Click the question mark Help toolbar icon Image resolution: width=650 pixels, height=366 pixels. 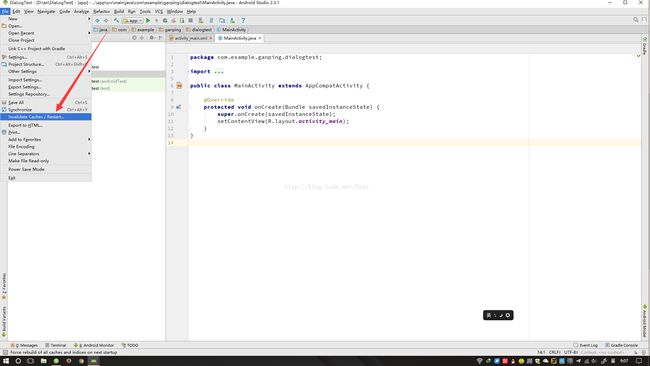[x=243, y=20]
